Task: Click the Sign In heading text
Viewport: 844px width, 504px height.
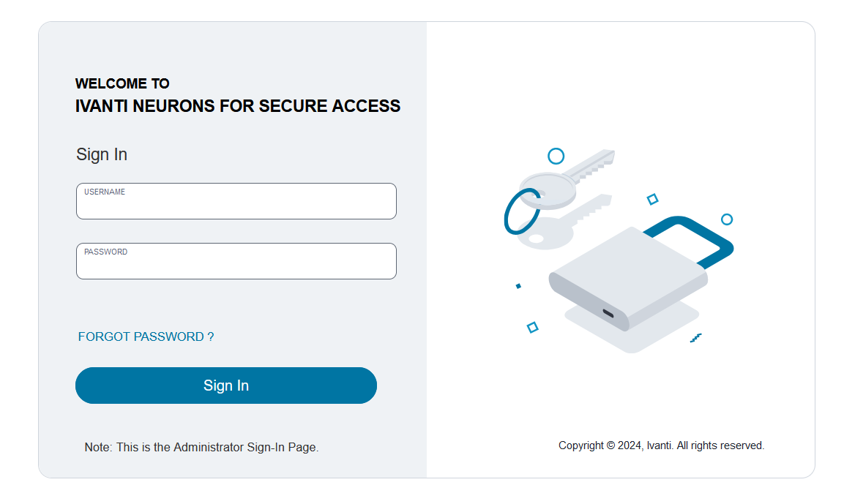Action: (101, 154)
